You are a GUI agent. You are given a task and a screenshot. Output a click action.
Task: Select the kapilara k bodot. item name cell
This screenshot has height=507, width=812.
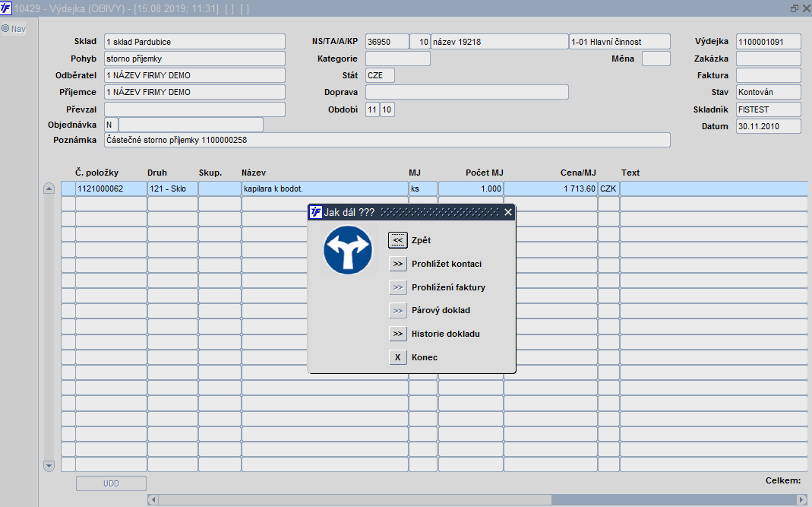click(x=324, y=189)
